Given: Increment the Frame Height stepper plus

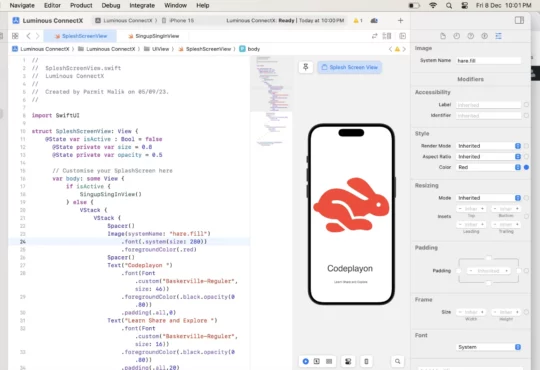Looking at the screenshot, I should click(x=517, y=312).
